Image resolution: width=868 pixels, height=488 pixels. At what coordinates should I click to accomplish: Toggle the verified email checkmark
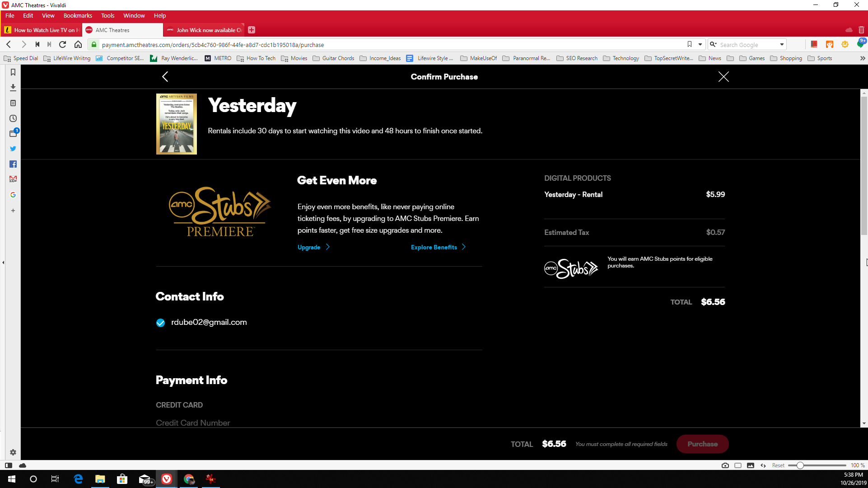pyautogui.click(x=160, y=323)
